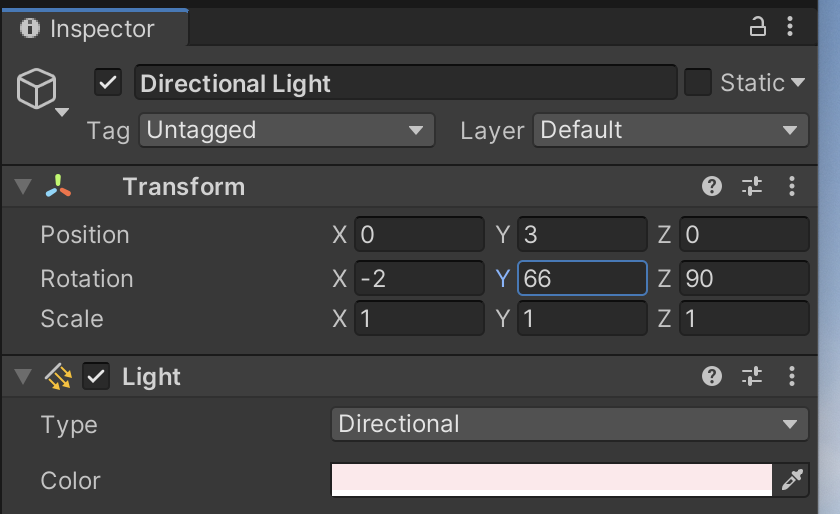The height and width of the screenshot is (514, 840).
Task: Open the Light presets selector
Action: [x=752, y=376]
